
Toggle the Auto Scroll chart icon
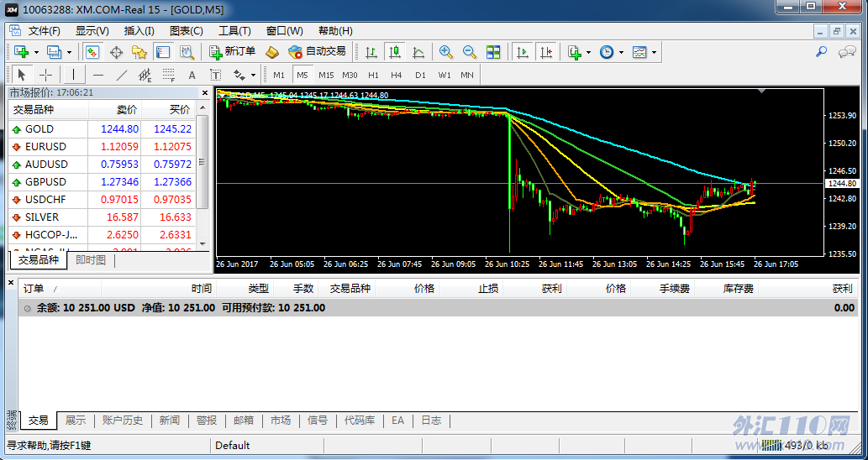coord(522,52)
